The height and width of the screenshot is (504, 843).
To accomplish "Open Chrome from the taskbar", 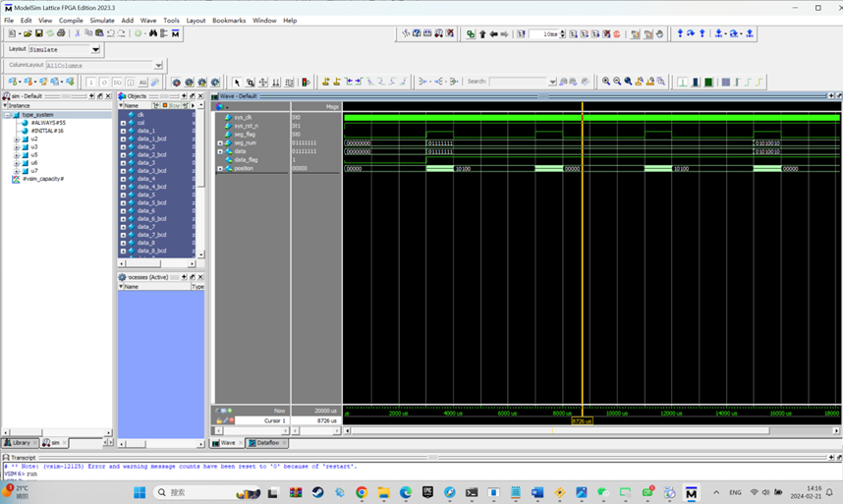I will [x=362, y=492].
